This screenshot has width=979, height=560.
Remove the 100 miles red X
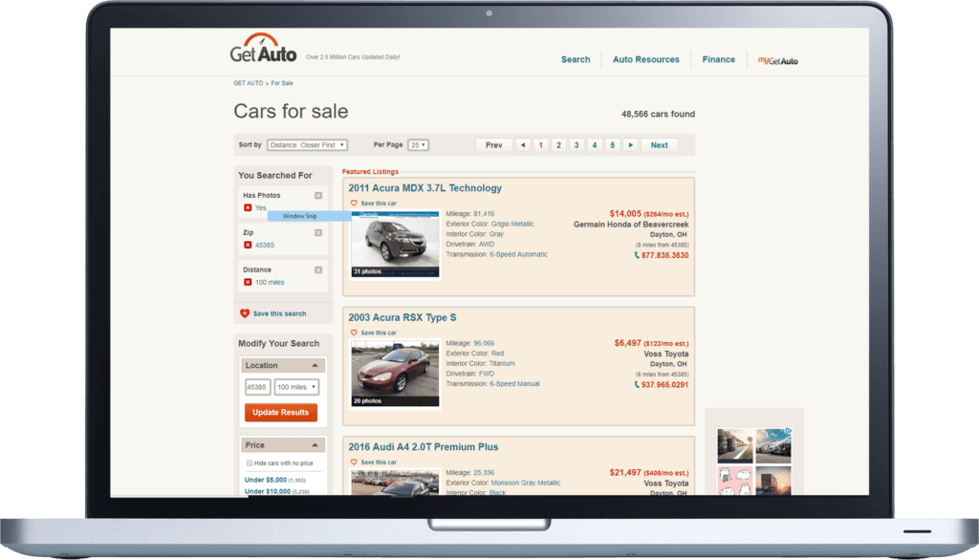pos(248,282)
